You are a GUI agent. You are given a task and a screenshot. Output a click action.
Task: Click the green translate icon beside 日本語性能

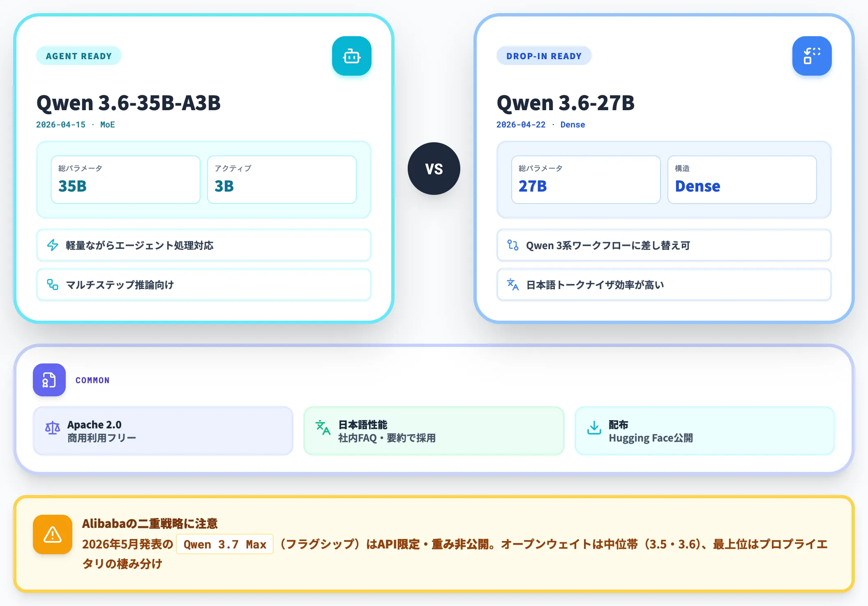(x=323, y=428)
